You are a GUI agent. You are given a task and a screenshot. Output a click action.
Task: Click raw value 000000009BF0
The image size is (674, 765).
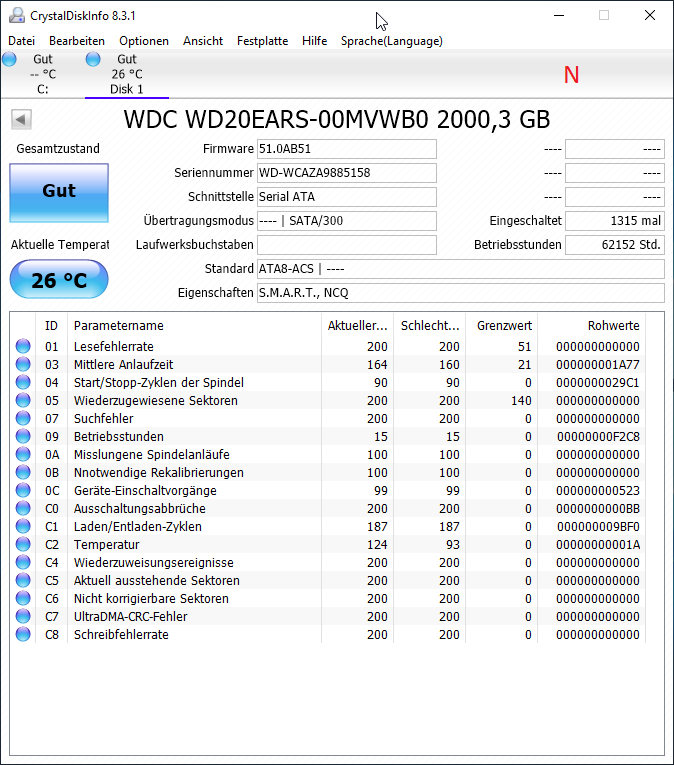click(598, 526)
